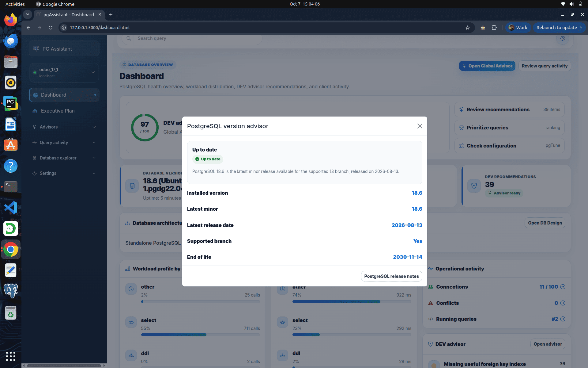This screenshot has width=588, height=368.
Task: Open Executive Plan in the sidebar
Action: point(64,111)
